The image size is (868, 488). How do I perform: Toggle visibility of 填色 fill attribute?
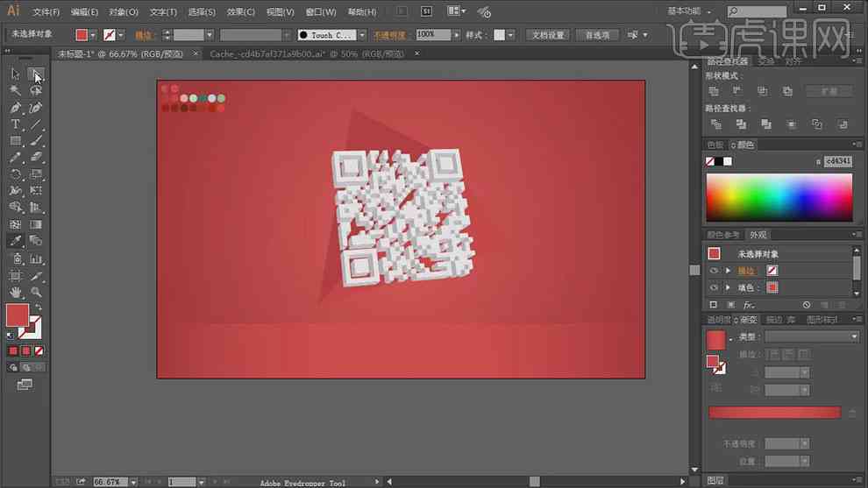(x=714, y=287)
